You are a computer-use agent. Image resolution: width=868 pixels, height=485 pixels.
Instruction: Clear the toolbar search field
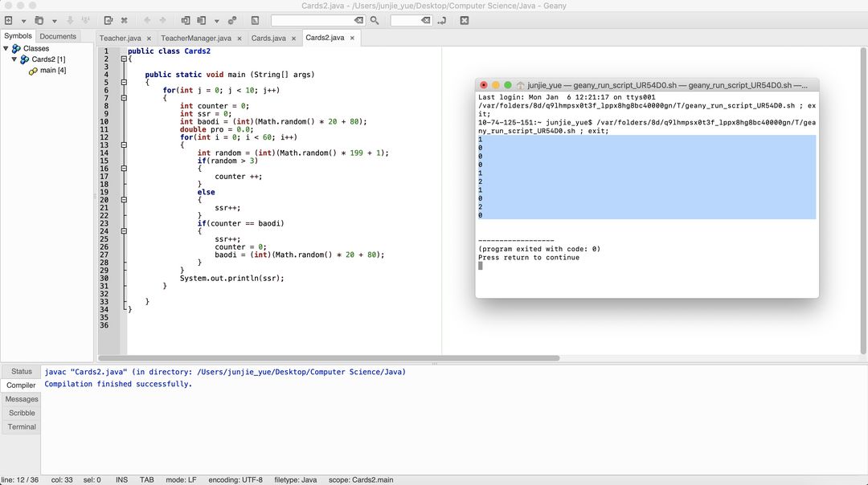point(359,20)
